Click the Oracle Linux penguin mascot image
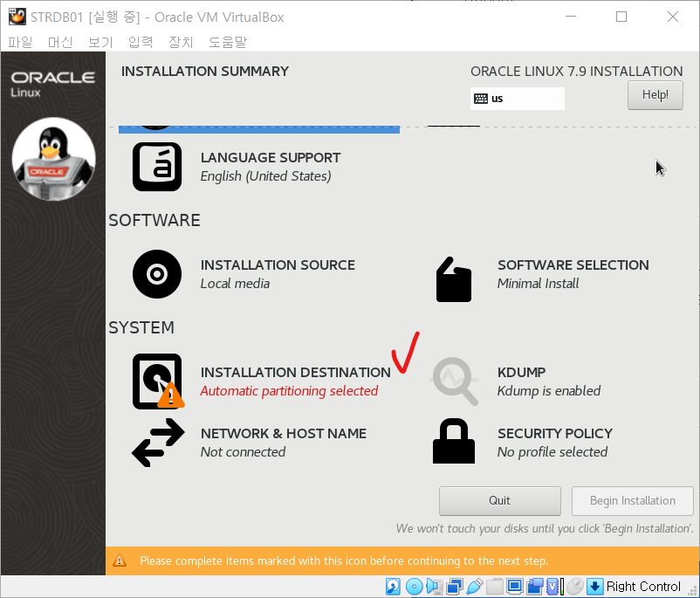This screenshot has height=598, width=700. point(53,159)
